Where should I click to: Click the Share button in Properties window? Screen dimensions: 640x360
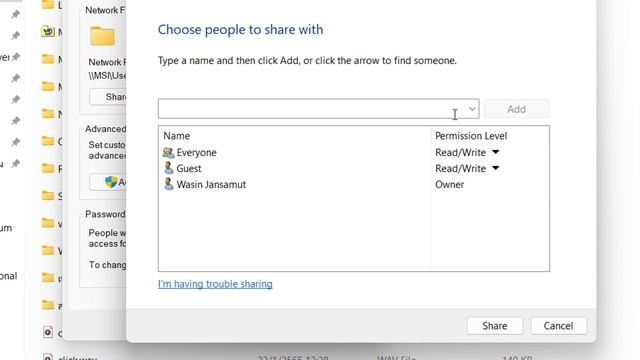tap(109, 97)
